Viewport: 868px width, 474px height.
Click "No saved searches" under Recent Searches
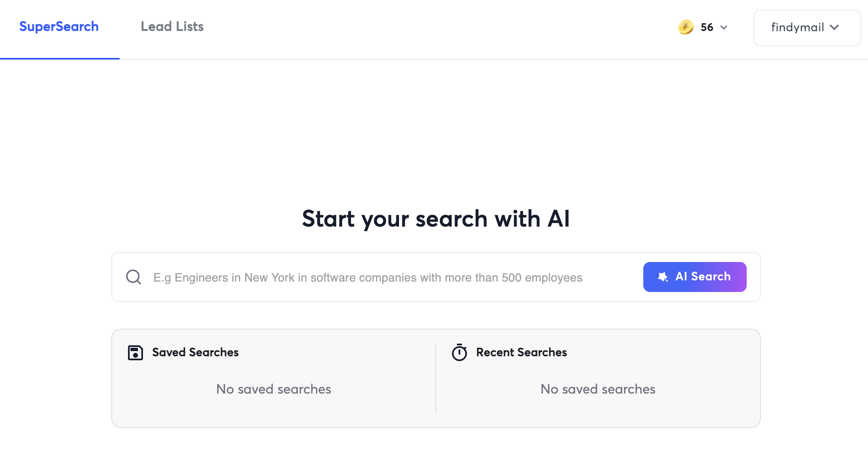point(598,389)
